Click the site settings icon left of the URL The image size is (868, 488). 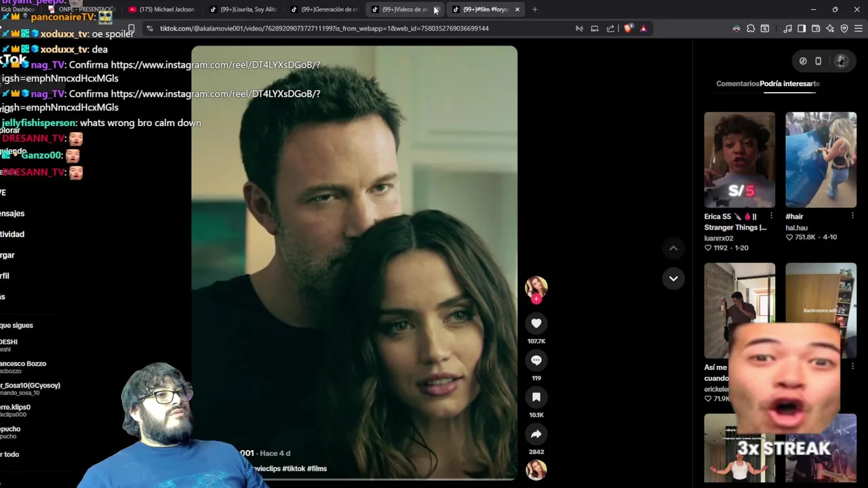point(150,28)
